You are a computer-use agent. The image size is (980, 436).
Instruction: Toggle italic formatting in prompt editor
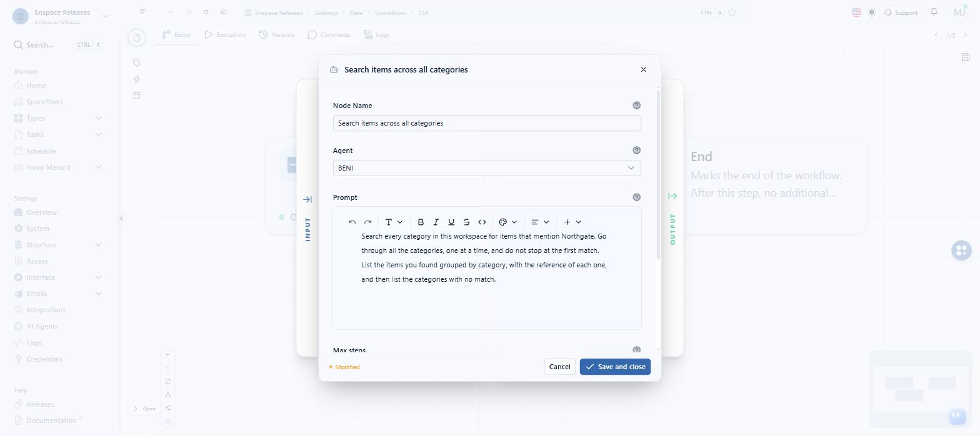point(436,222)
